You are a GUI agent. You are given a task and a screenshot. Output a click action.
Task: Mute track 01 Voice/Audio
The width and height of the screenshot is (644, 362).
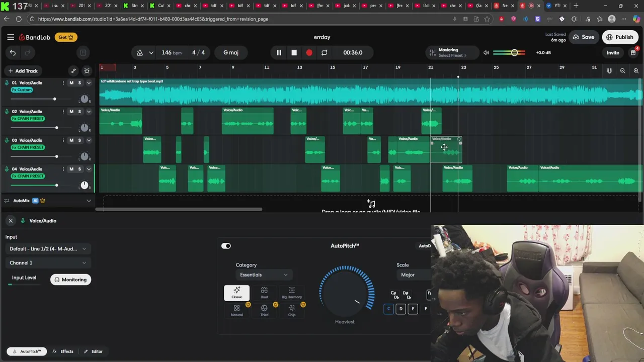(x=71, y=83)
